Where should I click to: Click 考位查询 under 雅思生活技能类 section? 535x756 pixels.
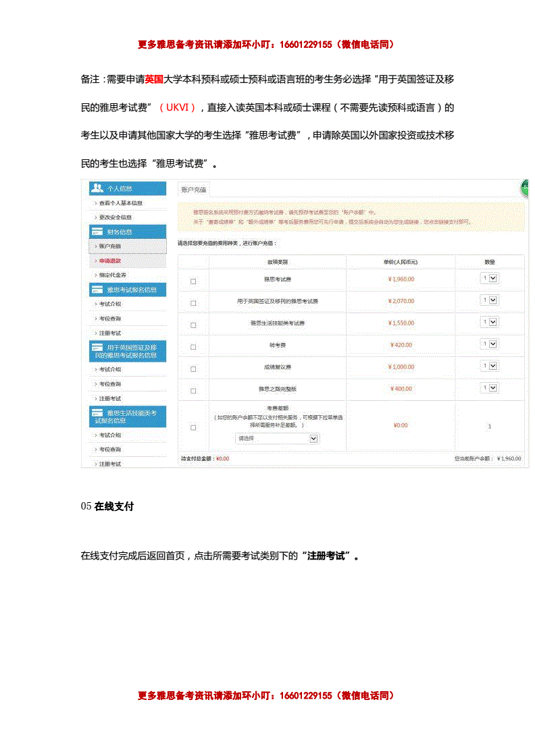[x=110, y=450]
